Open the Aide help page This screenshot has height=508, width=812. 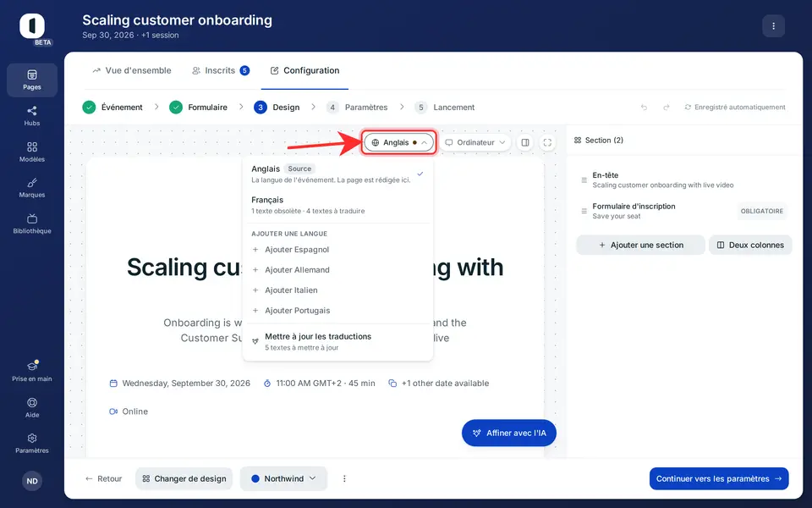click(32, 408)
